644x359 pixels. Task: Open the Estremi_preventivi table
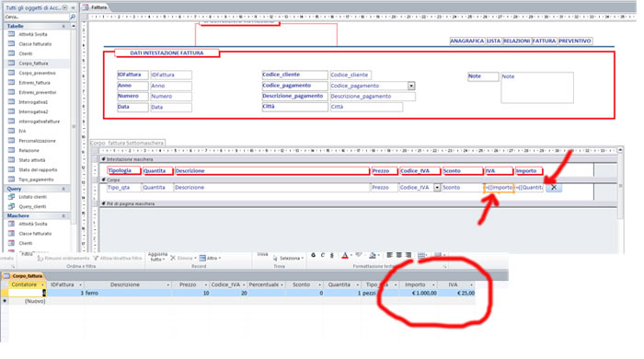pos(38,92)
